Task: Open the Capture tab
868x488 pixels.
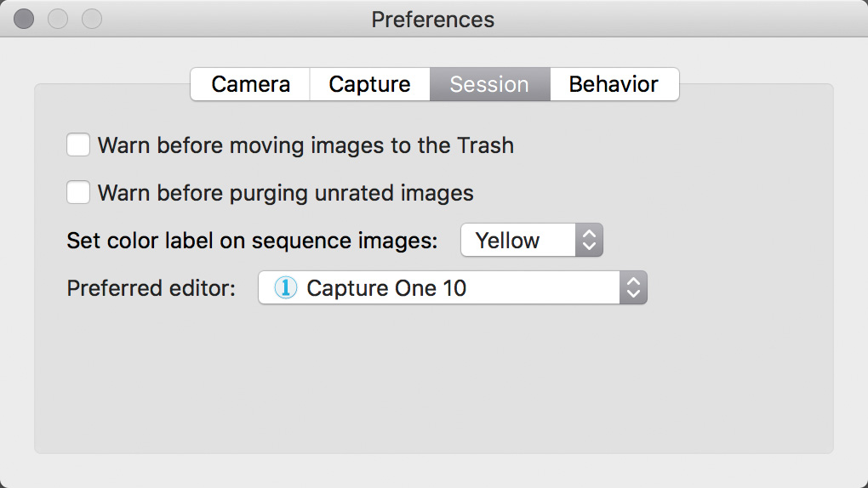Action: click(370, 84)
